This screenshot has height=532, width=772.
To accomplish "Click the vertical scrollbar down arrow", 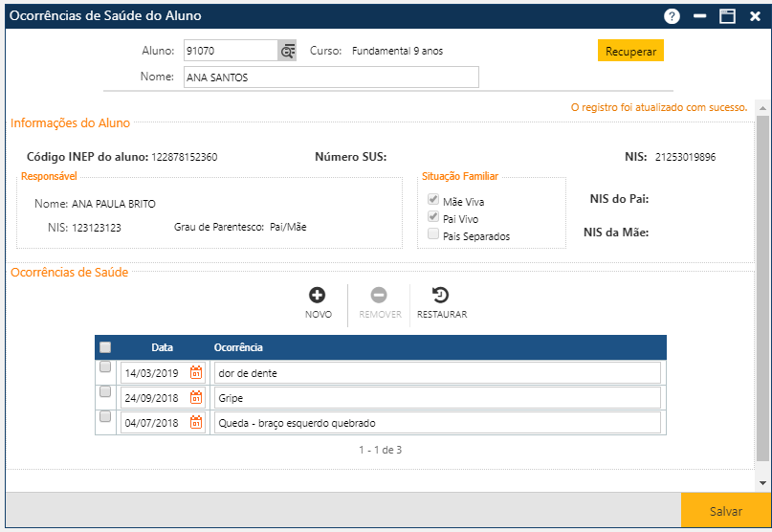I will (x=762, y=482).
